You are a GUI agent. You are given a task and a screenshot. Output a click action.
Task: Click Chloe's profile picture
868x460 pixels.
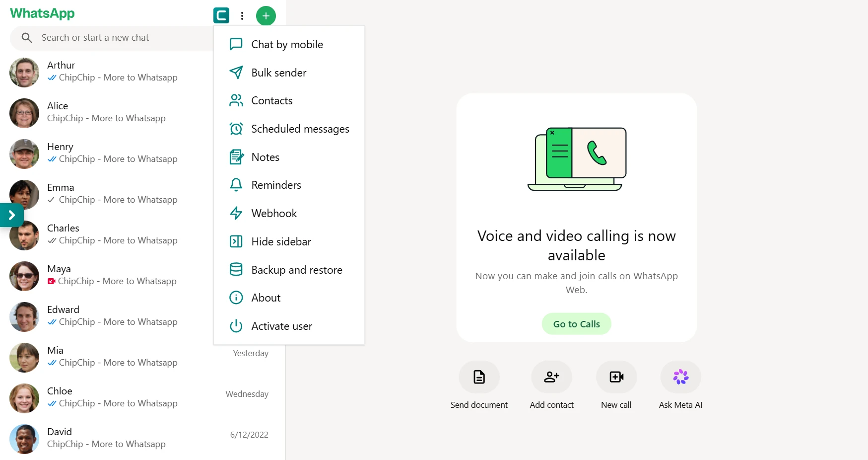[24, 398]
